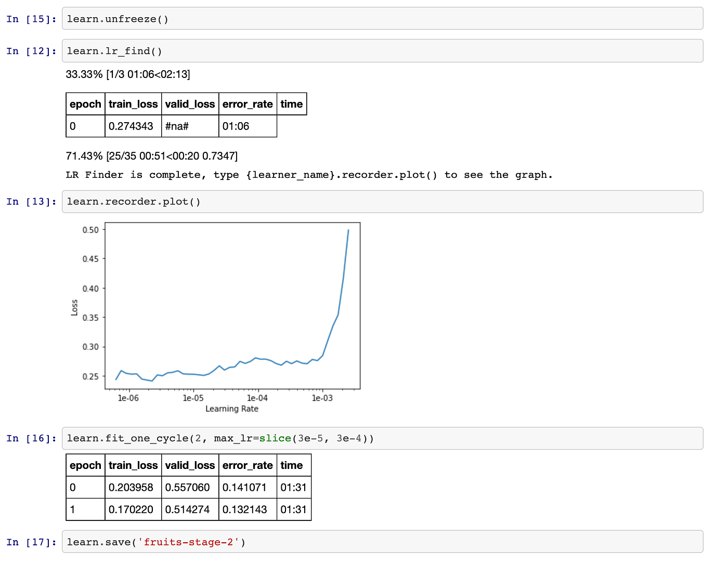
Task: Click the slice keyword in the code
Action: coord(275,438)
